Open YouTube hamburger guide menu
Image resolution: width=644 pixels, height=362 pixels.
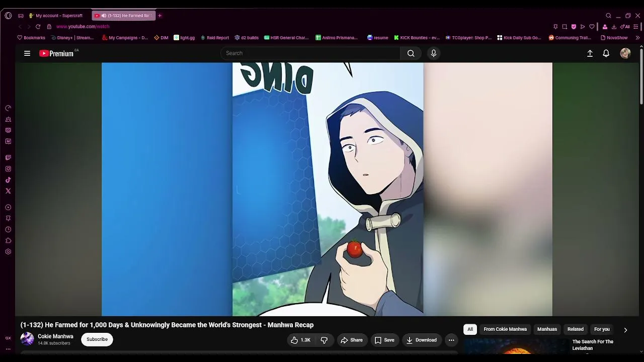coord(27,53)
